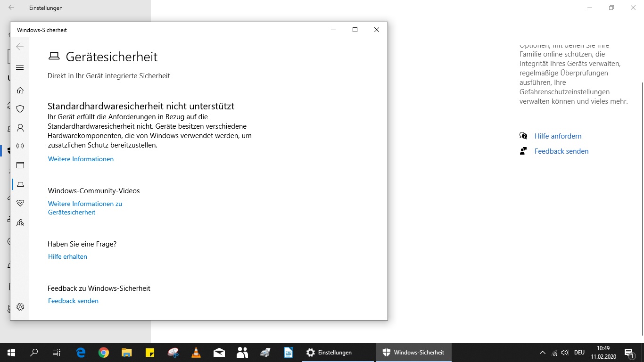
Task: Click 'Hilfe anfordern' in Einstellungen window
Action: [x=558, y=136]
